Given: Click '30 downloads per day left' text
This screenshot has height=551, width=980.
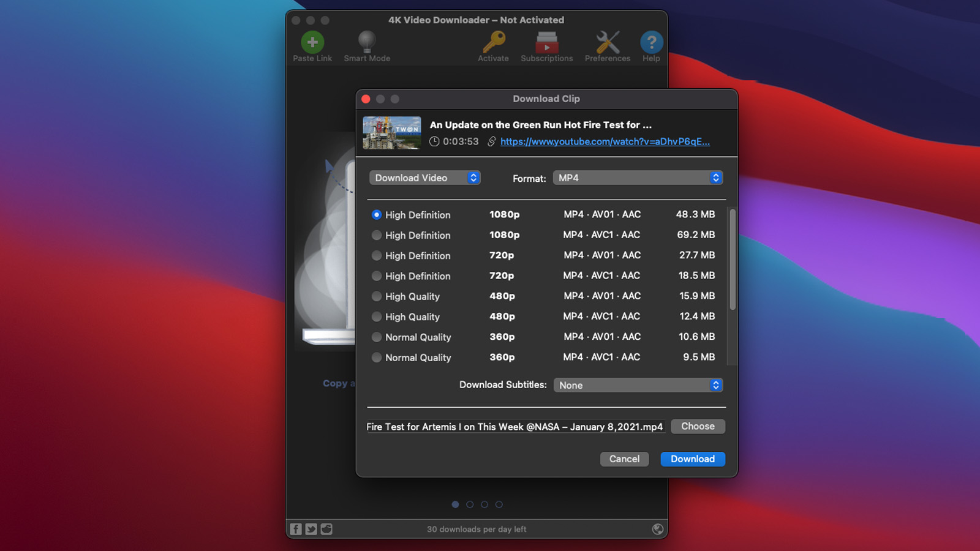Looking at the screenshot, I should click(x=477, y=529).
